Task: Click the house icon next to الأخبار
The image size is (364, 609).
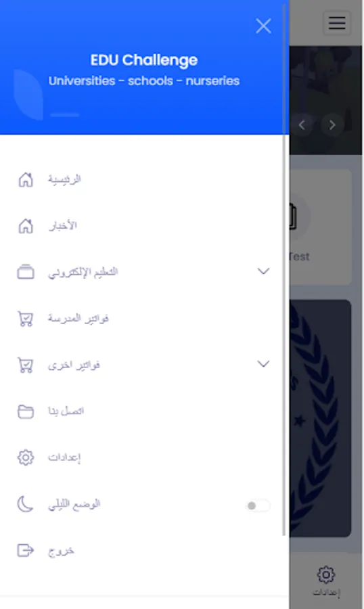Action: 26,225
